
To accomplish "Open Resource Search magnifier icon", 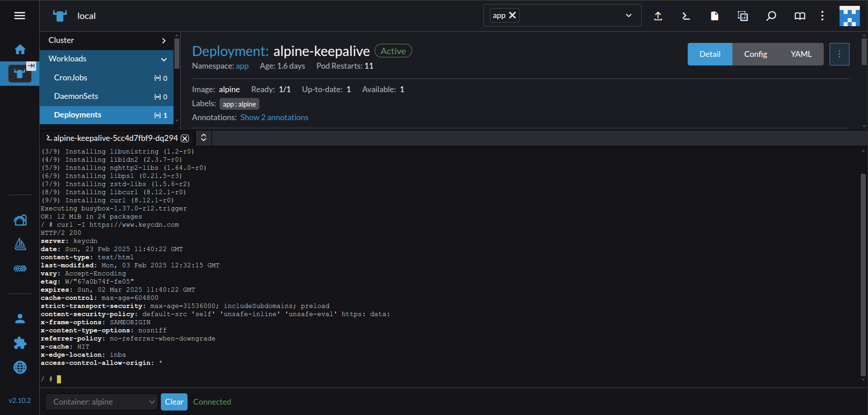I will pyautogui.click(x=771, y=16).
